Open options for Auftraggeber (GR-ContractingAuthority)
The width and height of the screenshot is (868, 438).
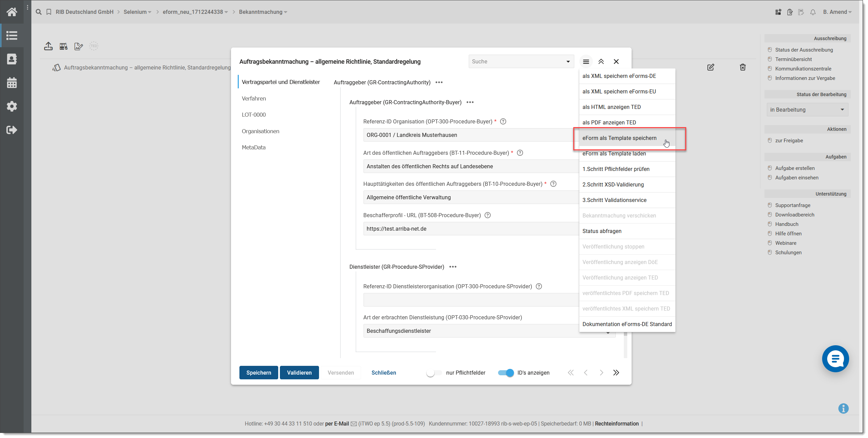click(439, 82)
